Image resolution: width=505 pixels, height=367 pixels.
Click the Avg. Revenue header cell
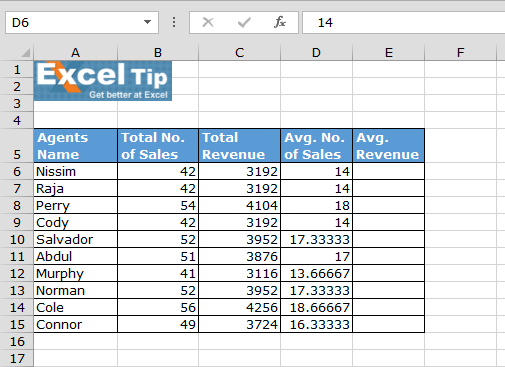click(x=388, y=146)
